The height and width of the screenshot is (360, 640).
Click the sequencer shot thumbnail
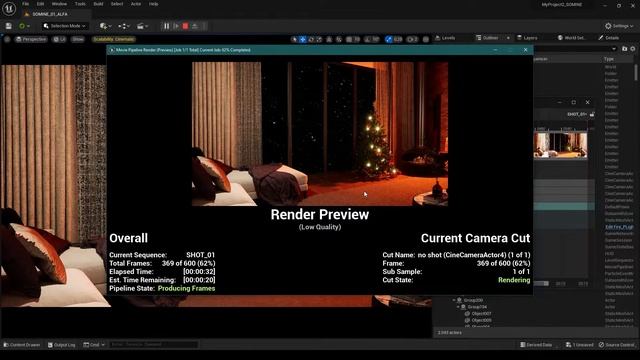(x=560, y=145)
